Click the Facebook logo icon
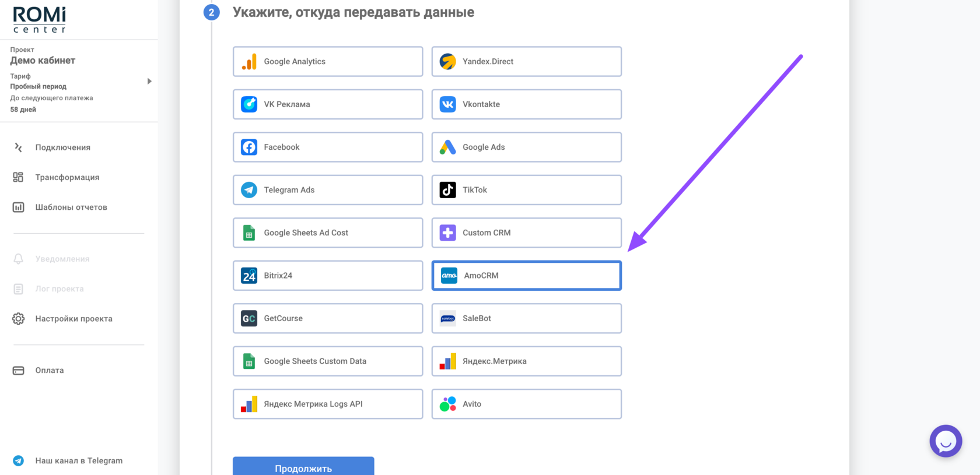Image resolution: width=980 pixels, height=475 pixels. (249, 147)
